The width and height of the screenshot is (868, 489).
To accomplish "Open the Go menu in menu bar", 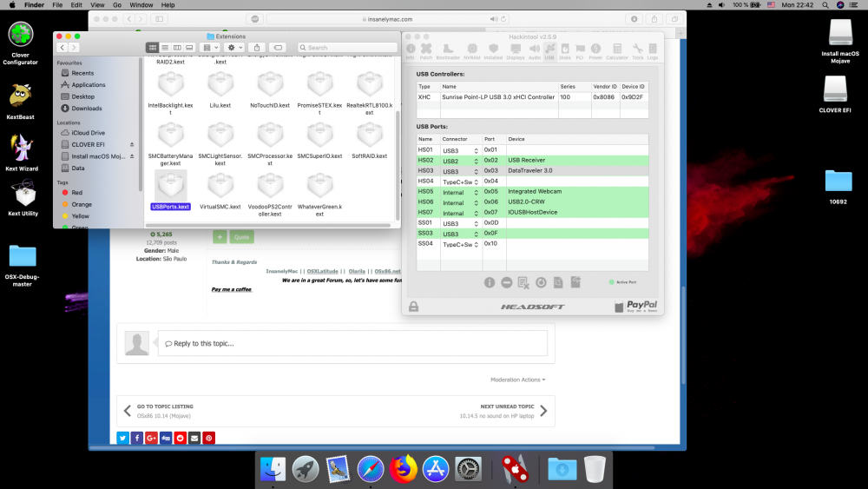I will coord(117,5).
